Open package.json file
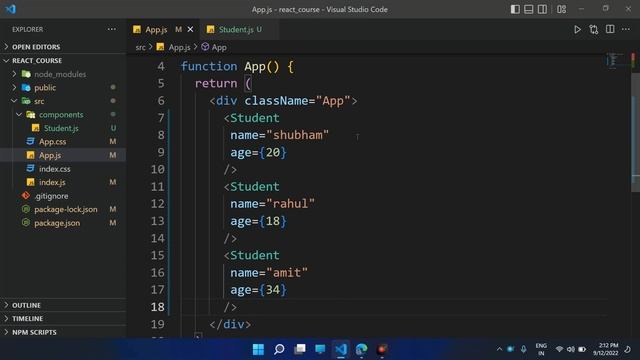Image resolution: width=640 pixels, height=360 pixels. click(57, 223)
